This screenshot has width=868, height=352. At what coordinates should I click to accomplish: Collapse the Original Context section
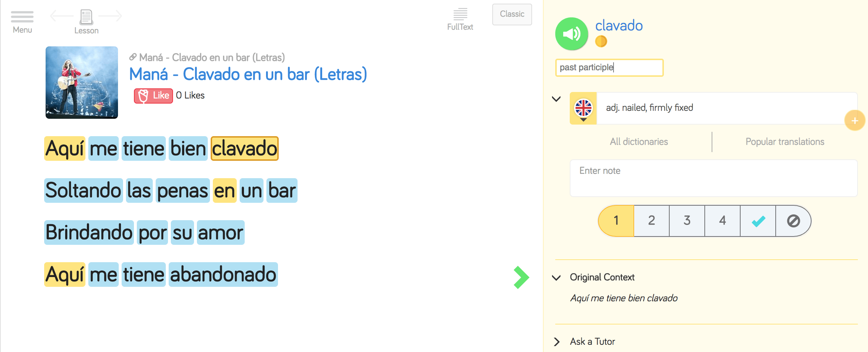click(556, 278)
